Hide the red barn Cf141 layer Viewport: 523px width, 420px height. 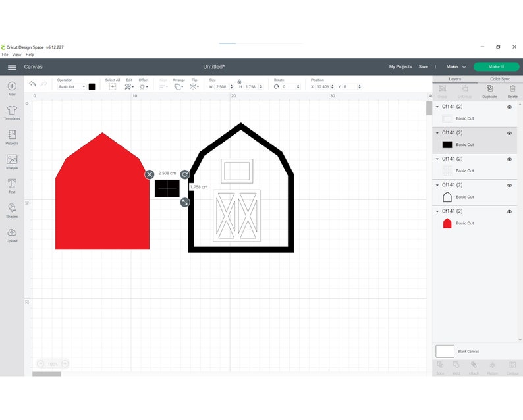click(509, 211)
